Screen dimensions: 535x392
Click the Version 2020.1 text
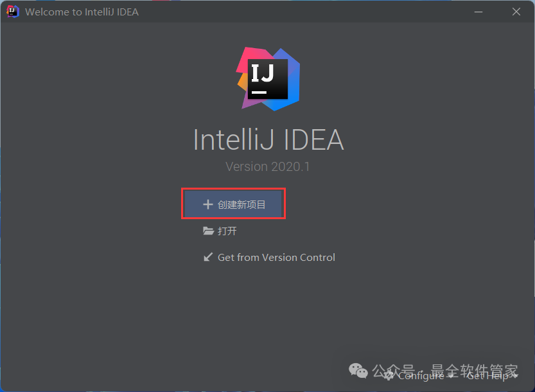point(267,166)
